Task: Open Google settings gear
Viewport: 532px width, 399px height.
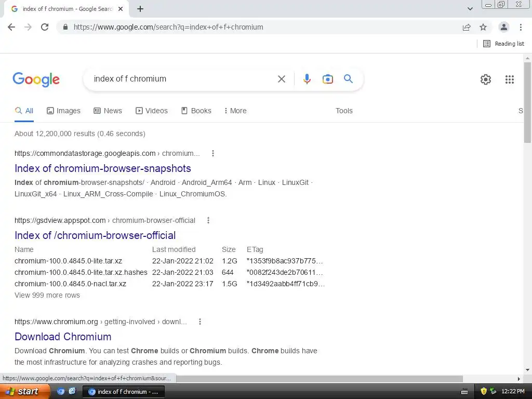Action: pyautogui.click(x=486, y=79)
